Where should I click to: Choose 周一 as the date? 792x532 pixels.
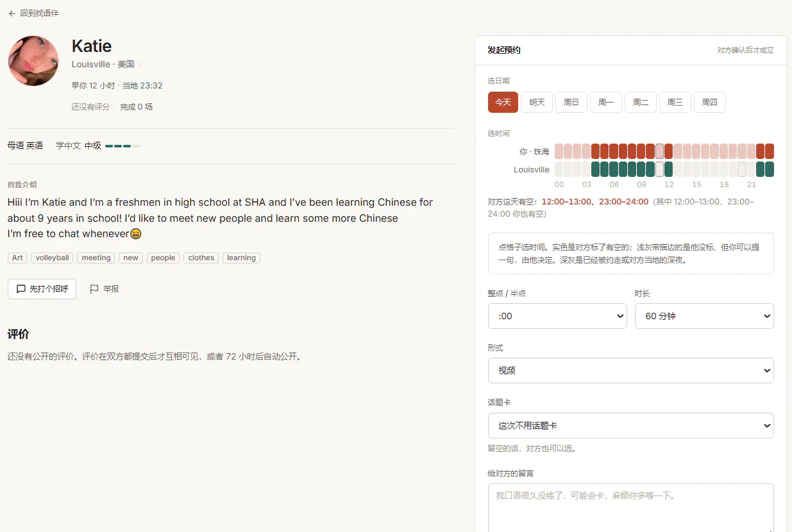coord(606,103)
